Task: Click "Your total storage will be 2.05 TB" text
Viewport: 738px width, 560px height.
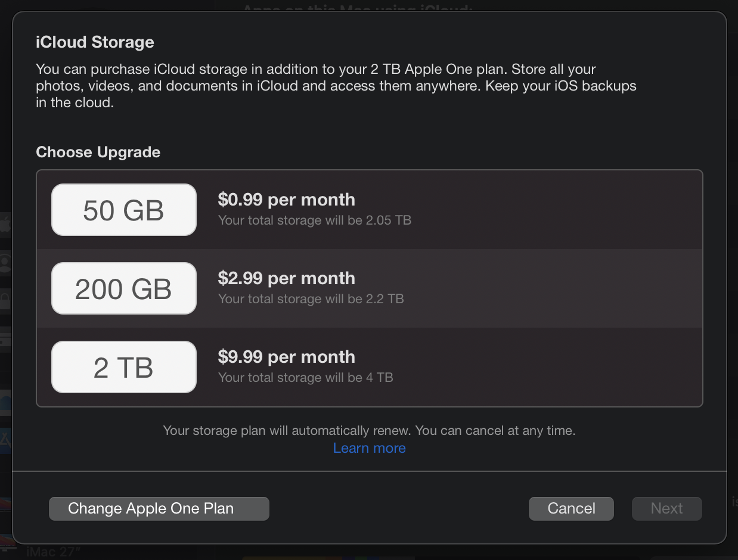Action: pyautogui.click(x=314, y=220)
